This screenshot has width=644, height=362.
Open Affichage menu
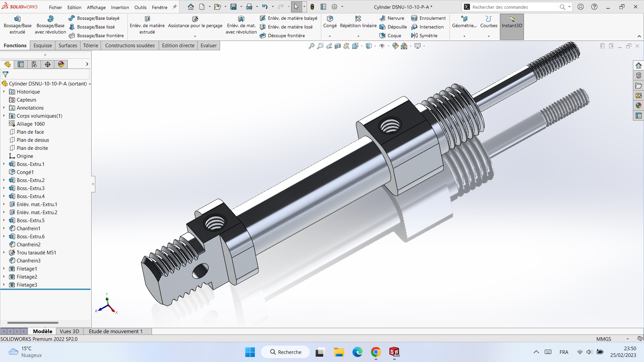tap(96, 7)
